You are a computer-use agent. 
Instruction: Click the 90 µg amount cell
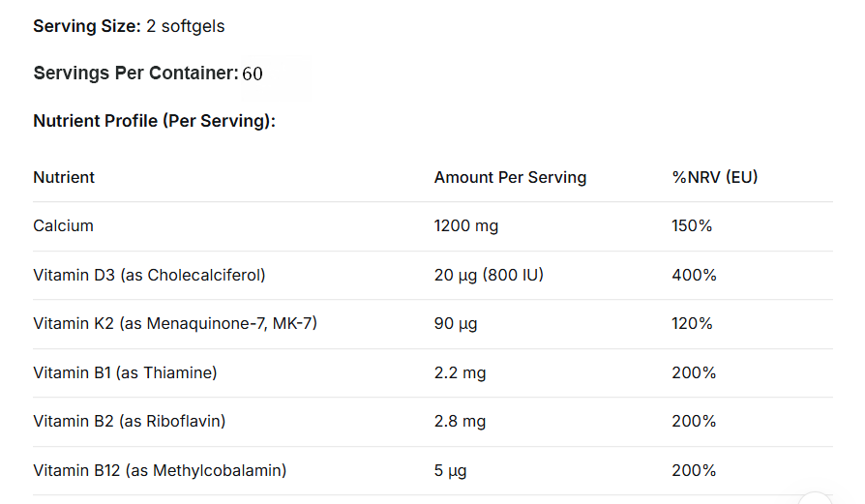pos(456,324)
